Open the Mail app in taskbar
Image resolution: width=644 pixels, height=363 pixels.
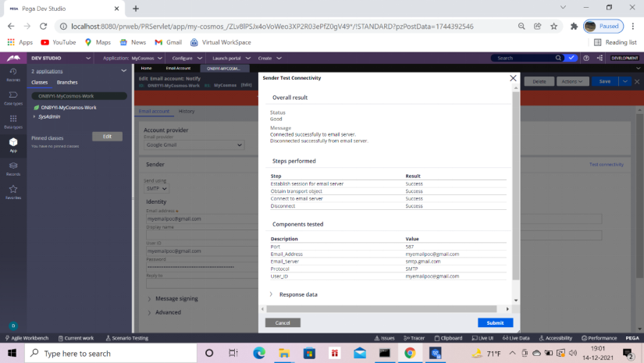coord(359,353)
